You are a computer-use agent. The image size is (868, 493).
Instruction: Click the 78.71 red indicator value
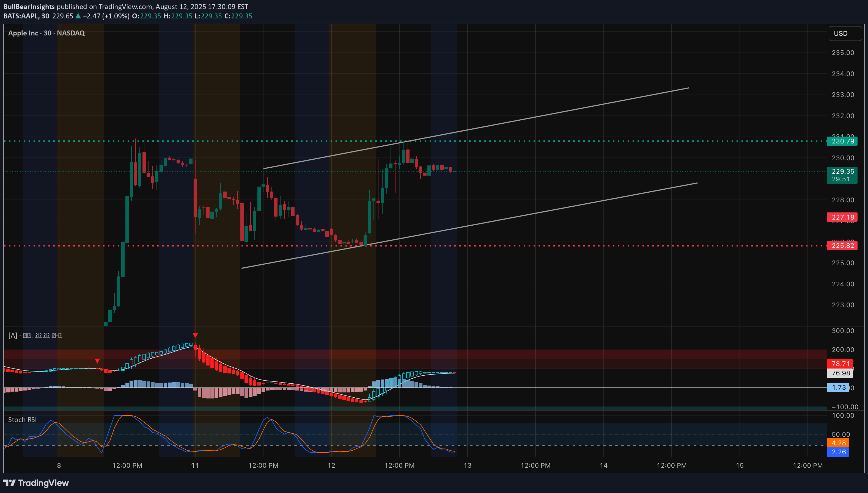pos(840,364)
